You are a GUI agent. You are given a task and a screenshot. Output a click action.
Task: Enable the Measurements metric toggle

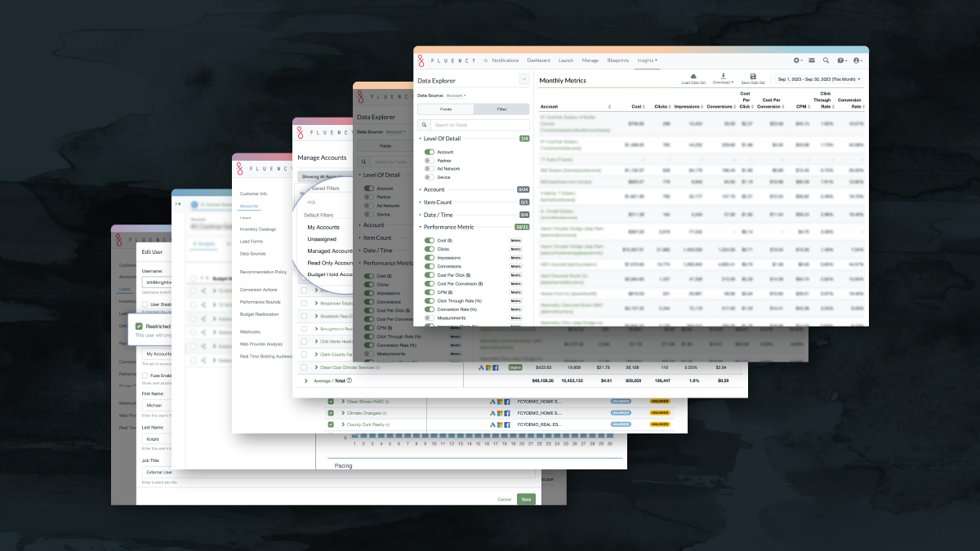428,318
